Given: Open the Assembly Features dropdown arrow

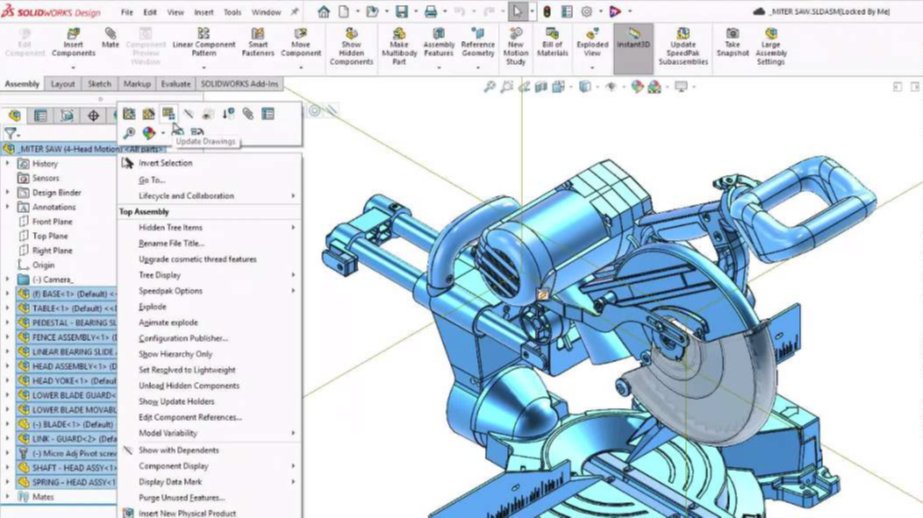Looking at the screenshot, I should coord(439,68).
